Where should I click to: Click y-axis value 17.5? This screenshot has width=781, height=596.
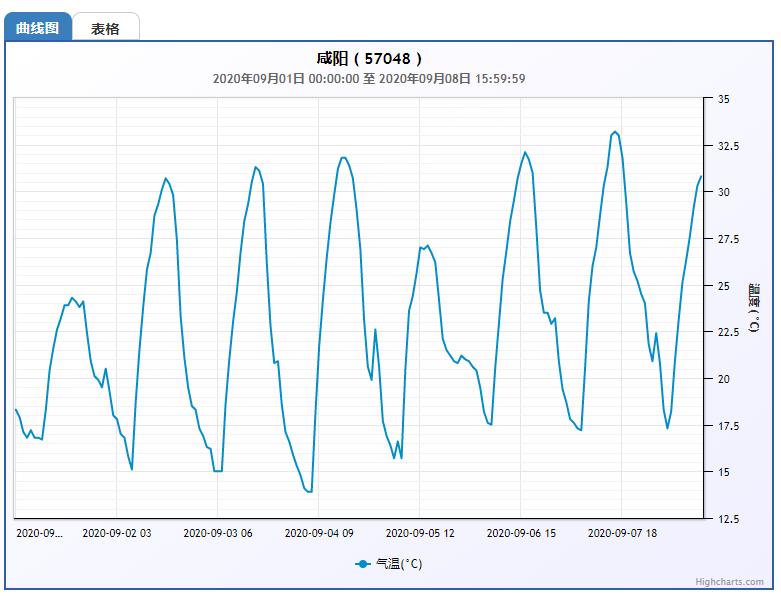point(728,426)
